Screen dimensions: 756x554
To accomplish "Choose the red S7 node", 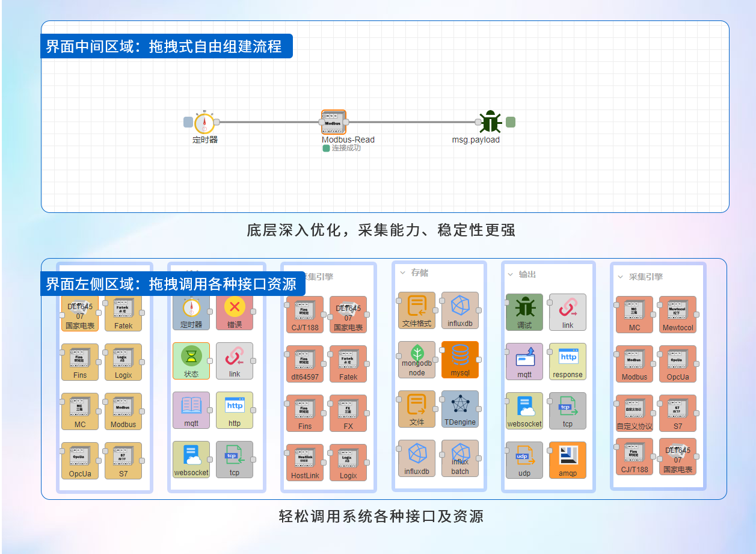I will click(x=678, y=413).
